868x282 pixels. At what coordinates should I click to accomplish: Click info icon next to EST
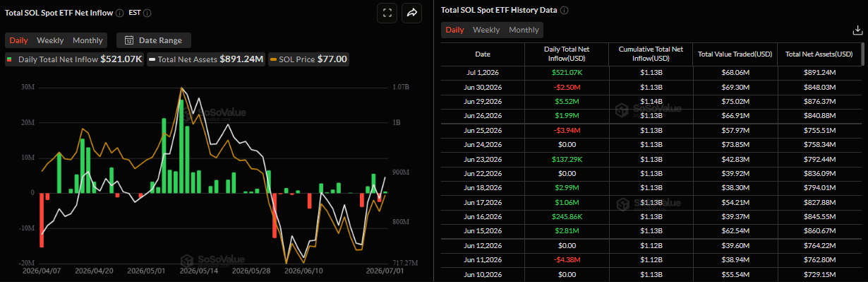coord(147,13)
